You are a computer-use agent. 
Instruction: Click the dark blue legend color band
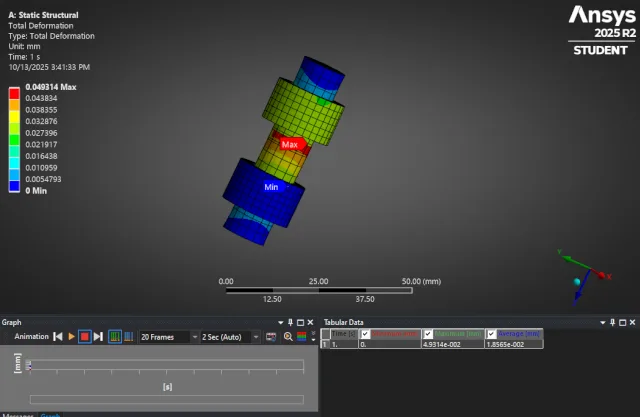click(x=14, y=186)
